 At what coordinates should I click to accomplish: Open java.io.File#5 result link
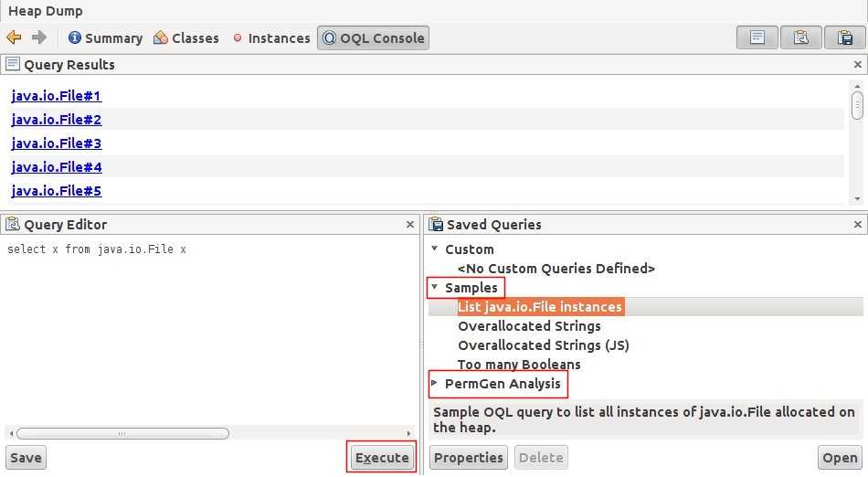57,191
